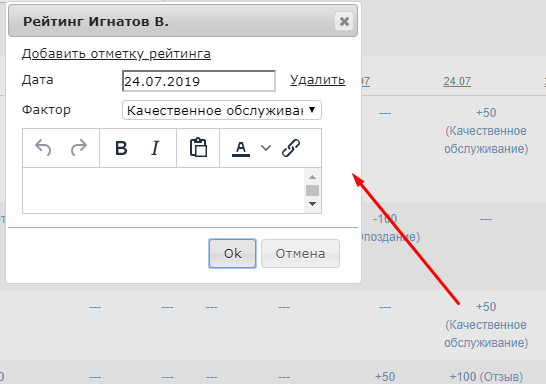
Task: Click the Добавить отметку рейтинга link
Action: (x=116, y=54)
